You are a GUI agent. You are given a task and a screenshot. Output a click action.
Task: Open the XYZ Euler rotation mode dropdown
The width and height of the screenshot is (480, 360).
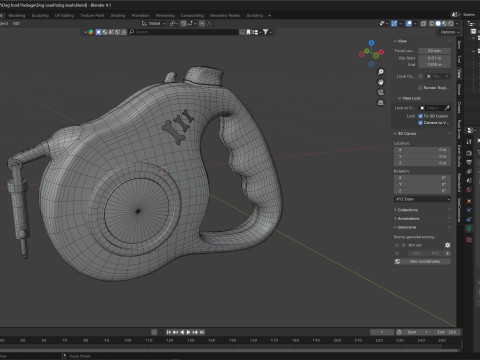(422, 199)
